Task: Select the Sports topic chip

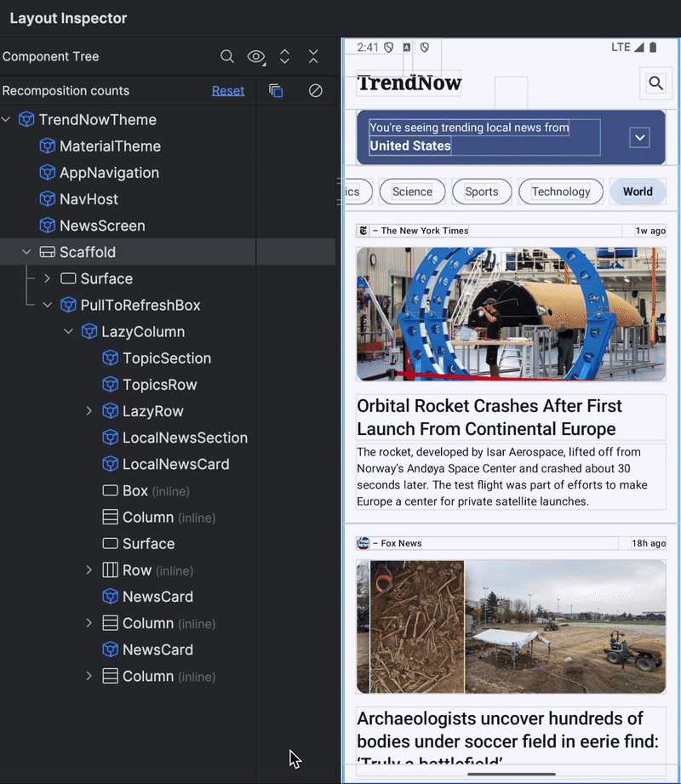Action: coord(482,192)
